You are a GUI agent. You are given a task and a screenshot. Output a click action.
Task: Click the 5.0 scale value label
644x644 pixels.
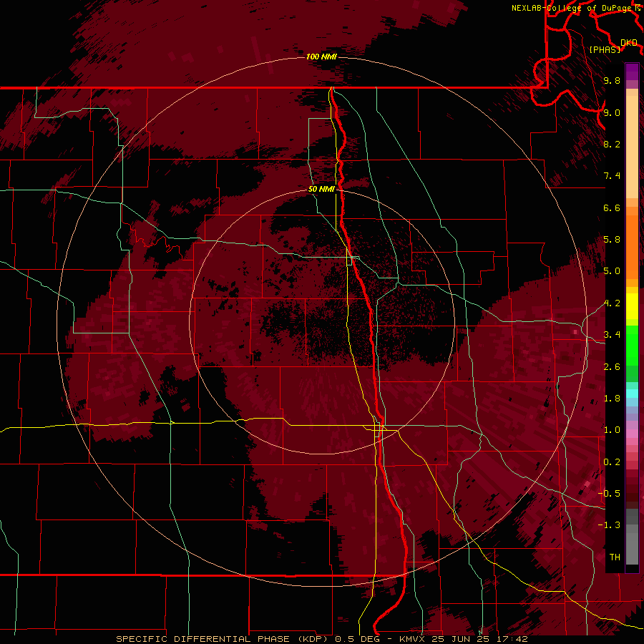(612, 271)
